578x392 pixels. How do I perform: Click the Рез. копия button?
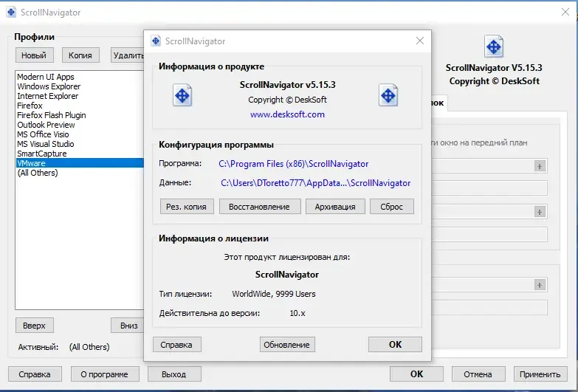pos(187,207)
